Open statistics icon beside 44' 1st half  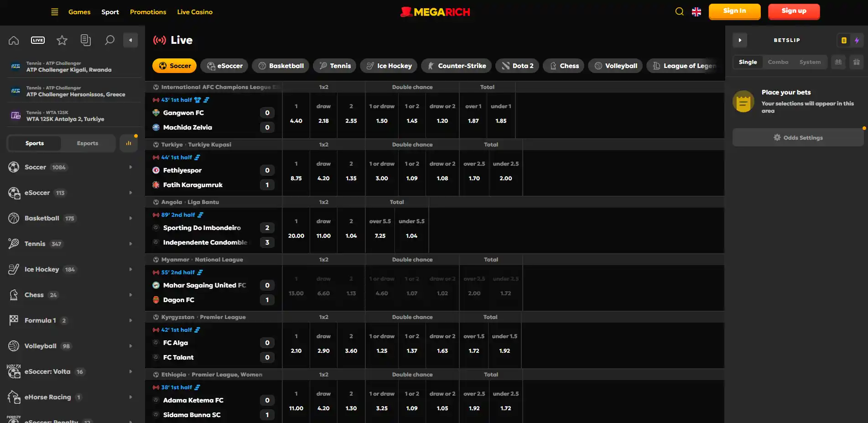pos(197,157)
